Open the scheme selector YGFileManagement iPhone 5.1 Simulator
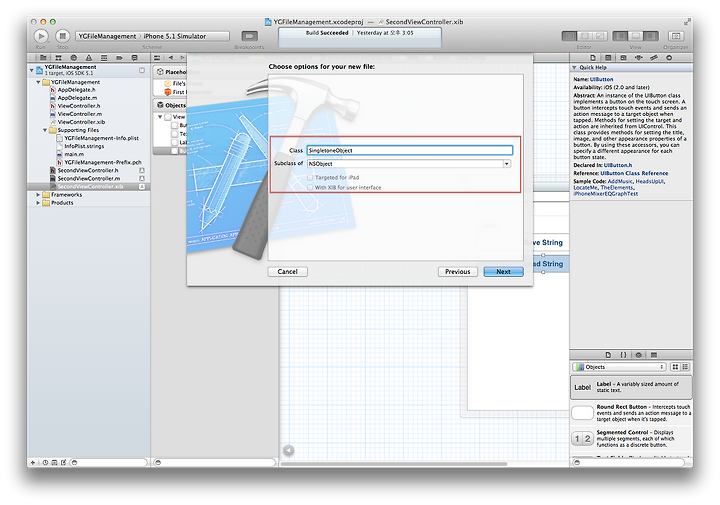 152,36
